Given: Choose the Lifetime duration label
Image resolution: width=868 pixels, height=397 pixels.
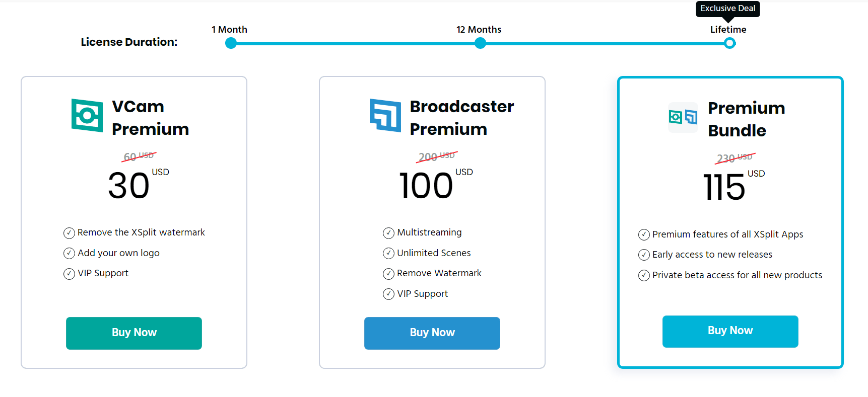Looking at the screenshot, I should click(x=728, y=30).
